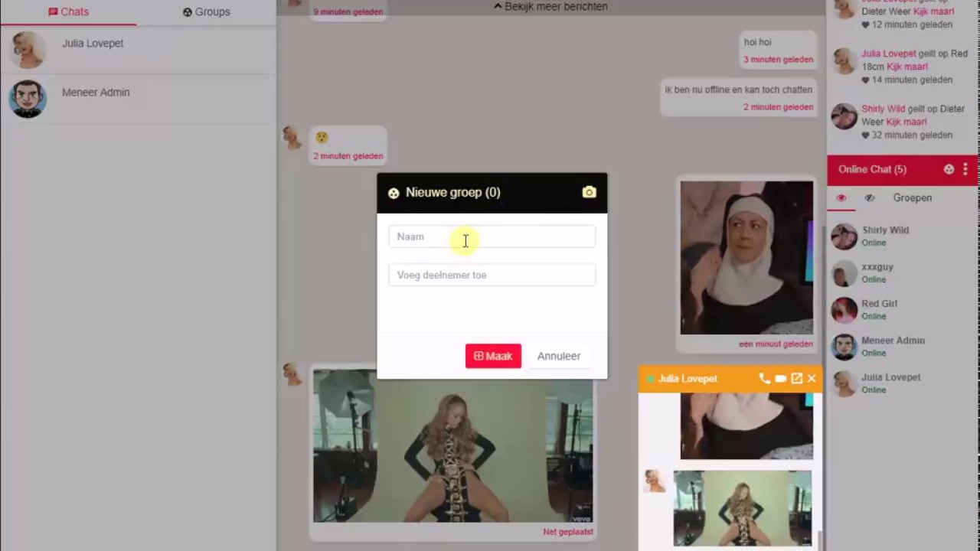980x551 pixels.
Task: Switch to hidden users crossed-eye tab
Action: click(x=870, y=198)
